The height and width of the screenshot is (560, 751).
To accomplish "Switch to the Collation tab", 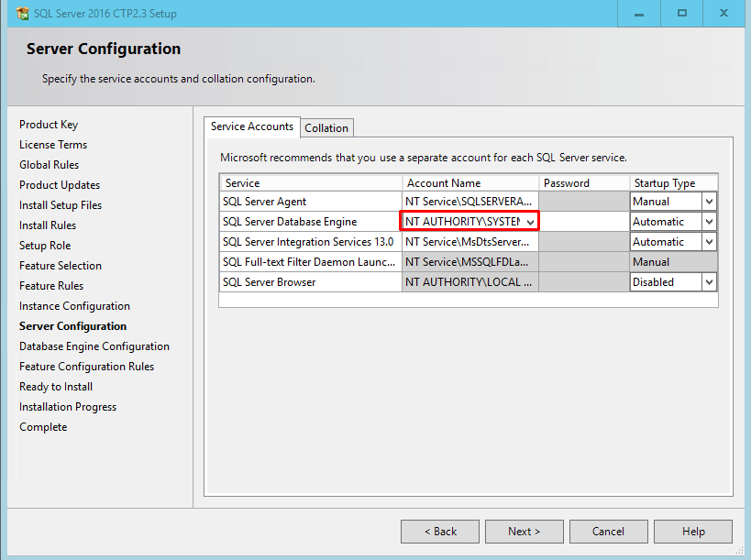I will point(326,128).
